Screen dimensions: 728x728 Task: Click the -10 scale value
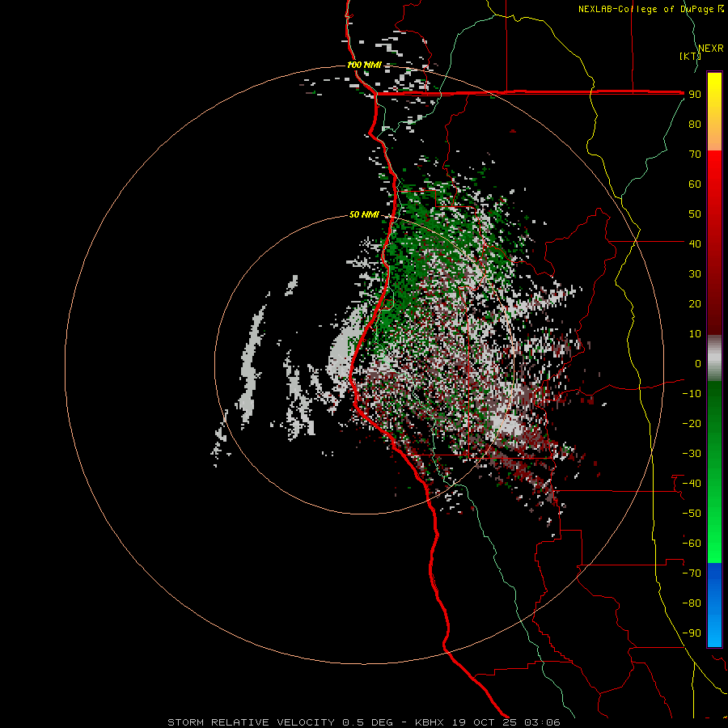pyautogui.click(x=692, y=394)
